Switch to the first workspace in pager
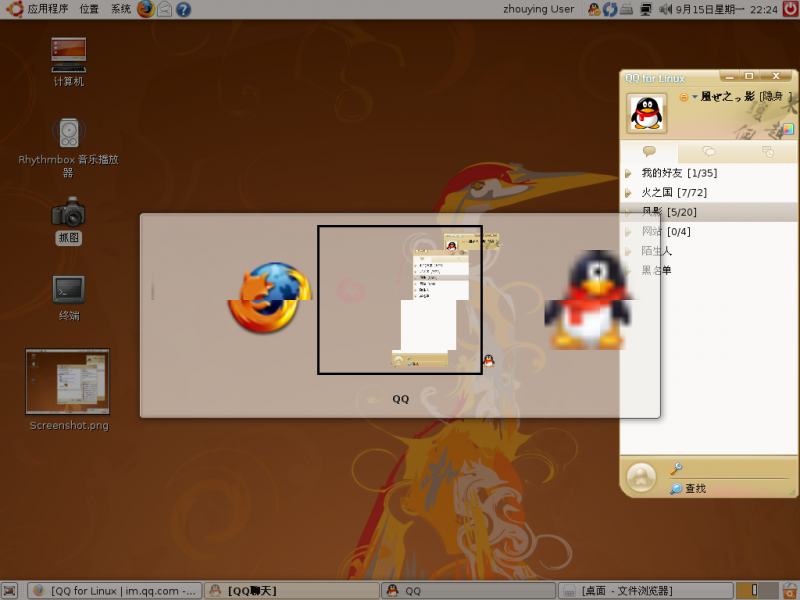Image resolution: width=800 pixels, height=600 pixels. coord(747,590)
